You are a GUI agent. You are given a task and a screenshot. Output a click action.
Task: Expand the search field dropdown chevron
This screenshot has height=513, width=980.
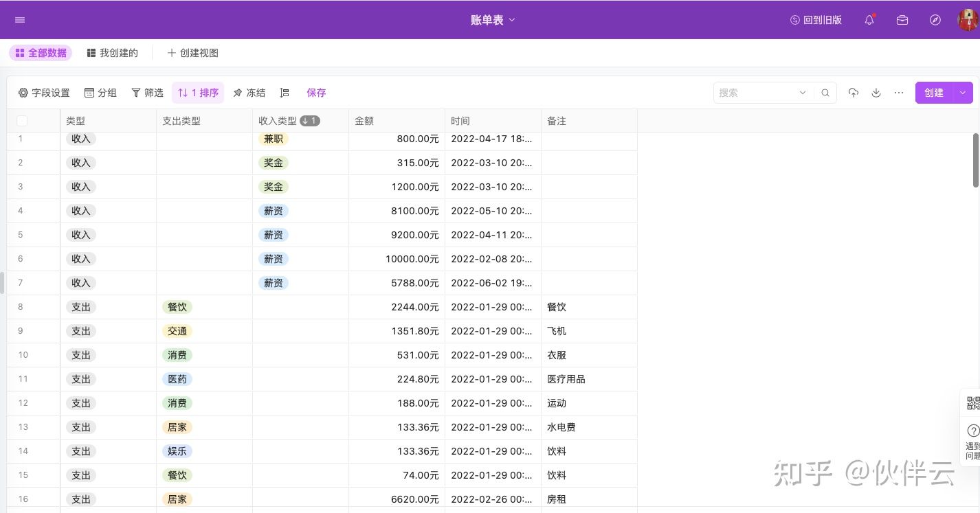pos(802,93)
